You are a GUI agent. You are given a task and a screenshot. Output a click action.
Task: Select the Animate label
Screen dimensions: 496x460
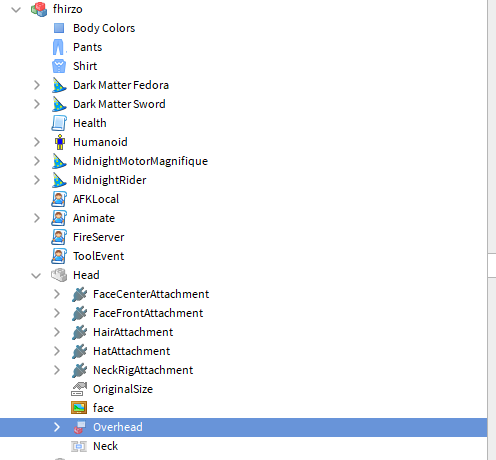(x=94, y=218)
